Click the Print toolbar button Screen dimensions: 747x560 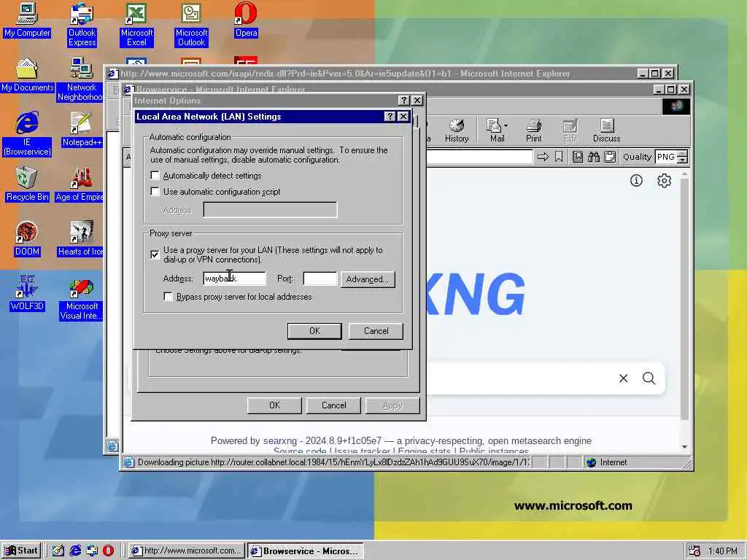533,131
